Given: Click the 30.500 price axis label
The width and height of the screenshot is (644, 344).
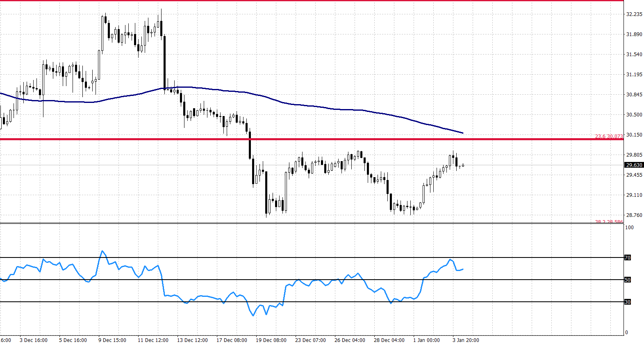Looking at the screenshot, I should pos(634,114).
